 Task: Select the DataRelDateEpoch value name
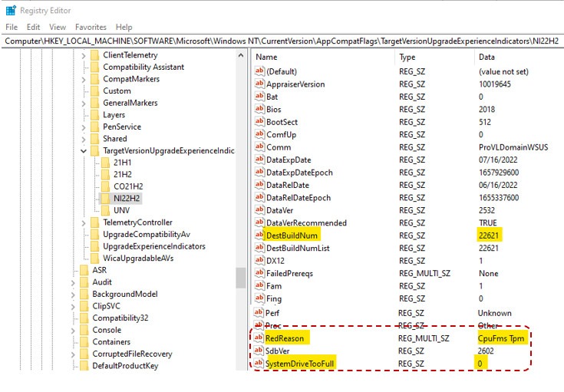tap(298, 197)
